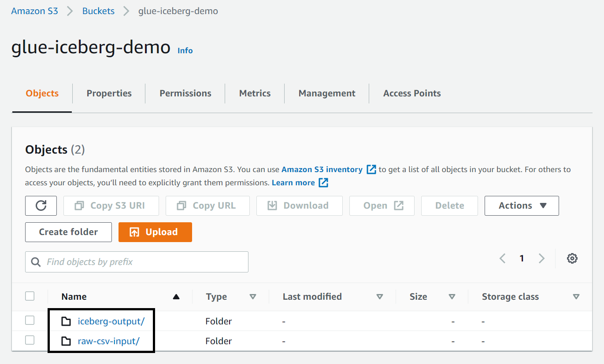Click external link icon beside Amazon S3 inventory
Screen dimensions: 604x364
(371, 169)
